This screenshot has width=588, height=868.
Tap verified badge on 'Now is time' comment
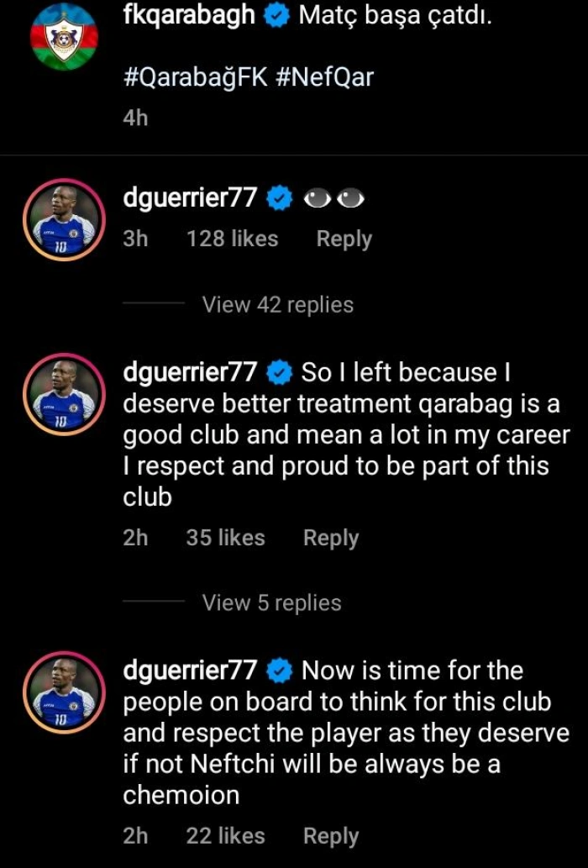tap(279, 671)
